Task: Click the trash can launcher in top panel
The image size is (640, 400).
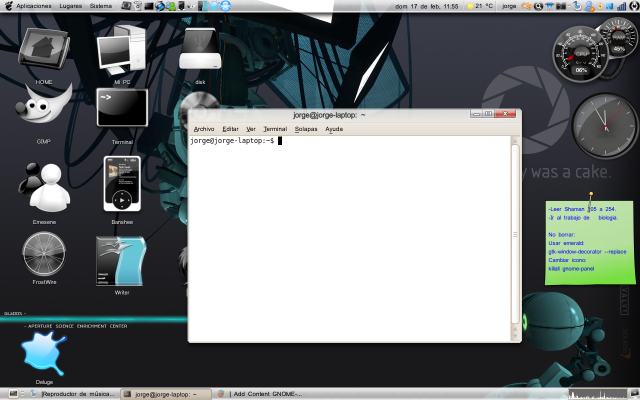Action: pos(137,6)
